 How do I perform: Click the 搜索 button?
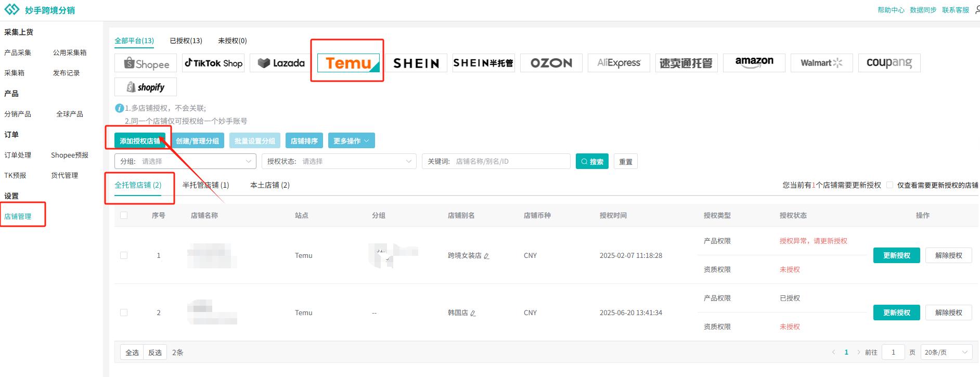(592, 162)
